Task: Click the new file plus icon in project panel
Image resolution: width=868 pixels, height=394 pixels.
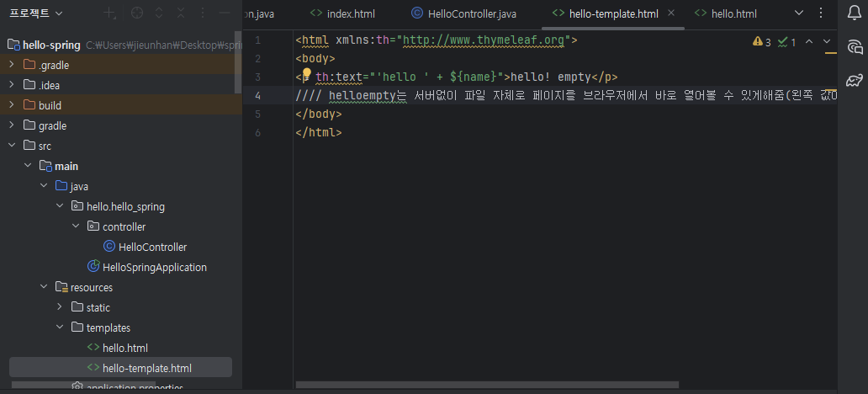Action: point(110,13)
